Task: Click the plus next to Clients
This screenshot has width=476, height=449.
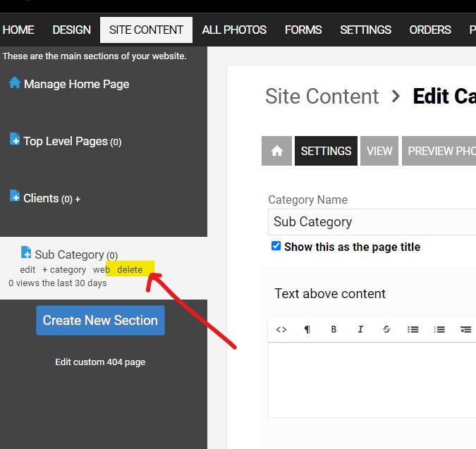Action: pyautogui.click(x=78, y=199)
